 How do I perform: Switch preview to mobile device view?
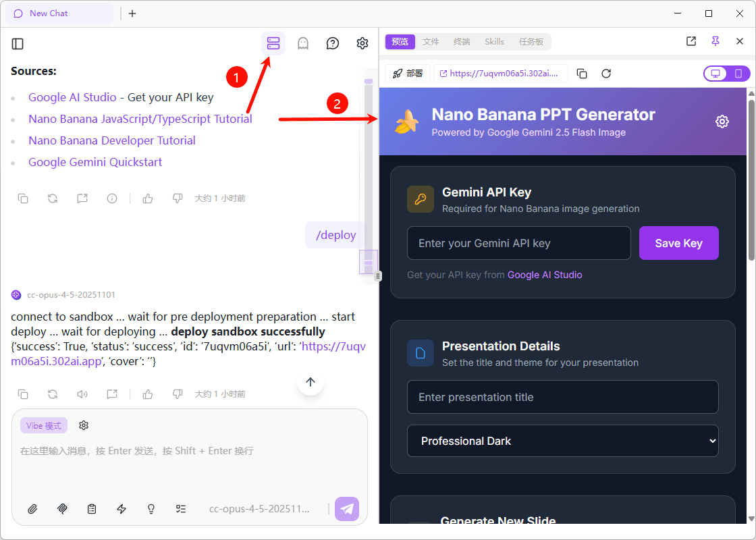click(738, 74)
